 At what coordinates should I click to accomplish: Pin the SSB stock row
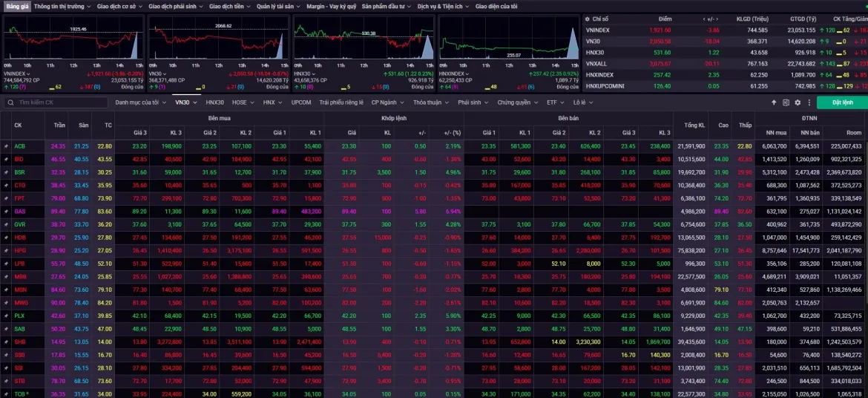(x=6, y=356)
